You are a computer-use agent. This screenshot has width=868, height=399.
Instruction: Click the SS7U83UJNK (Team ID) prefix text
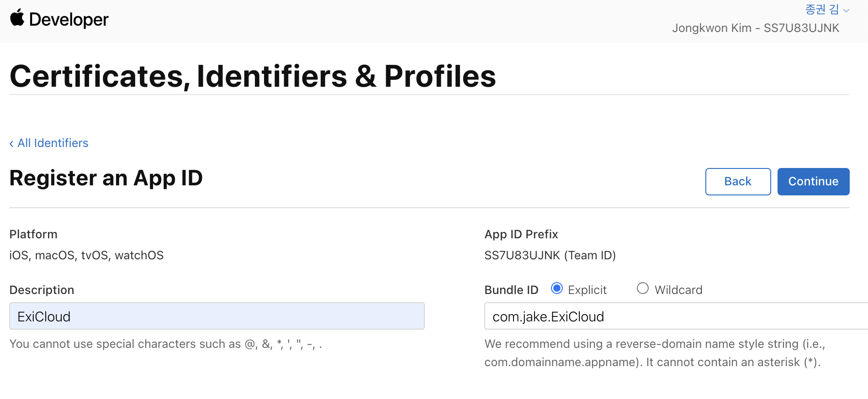(550, 255)
